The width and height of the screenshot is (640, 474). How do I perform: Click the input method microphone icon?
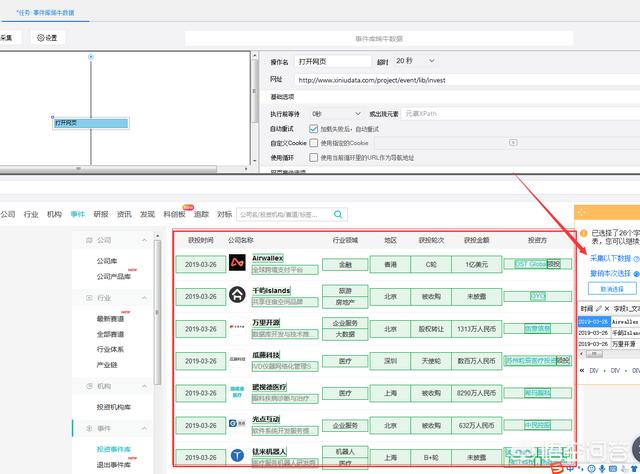click(x=602, y=469)
